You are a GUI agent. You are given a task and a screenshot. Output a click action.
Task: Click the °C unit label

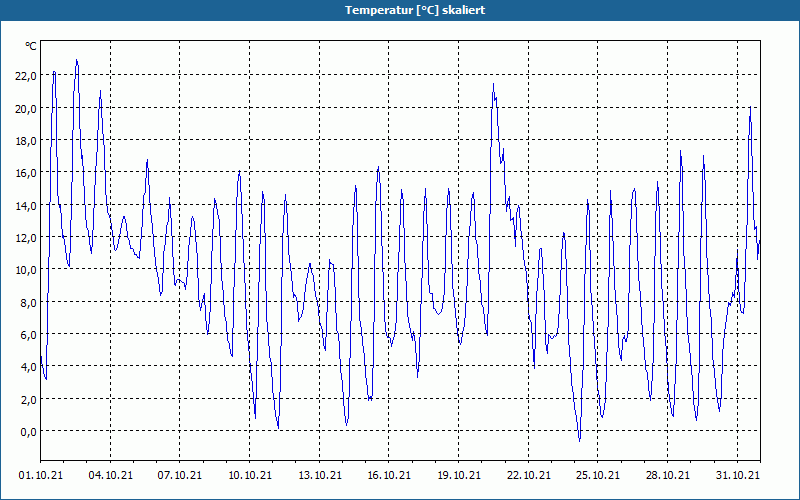(31, 46)
